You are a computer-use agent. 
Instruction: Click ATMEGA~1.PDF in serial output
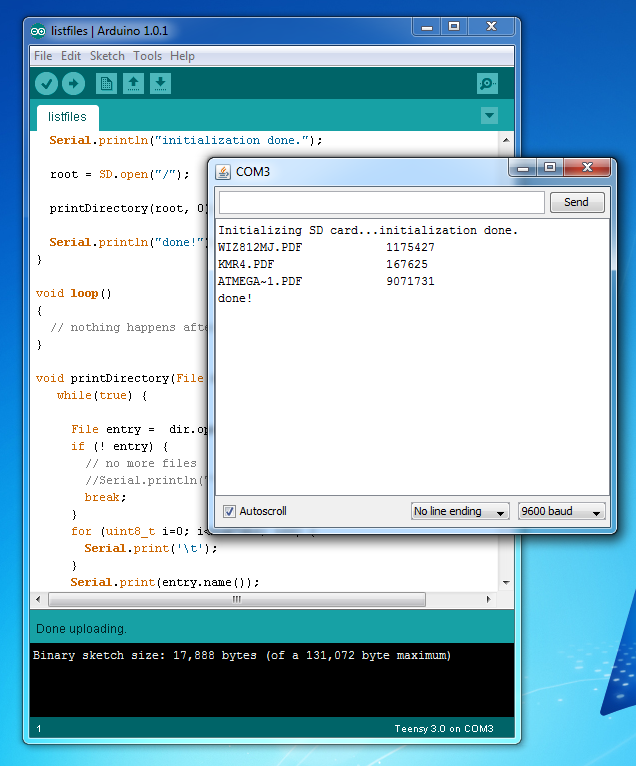point(260,282)
